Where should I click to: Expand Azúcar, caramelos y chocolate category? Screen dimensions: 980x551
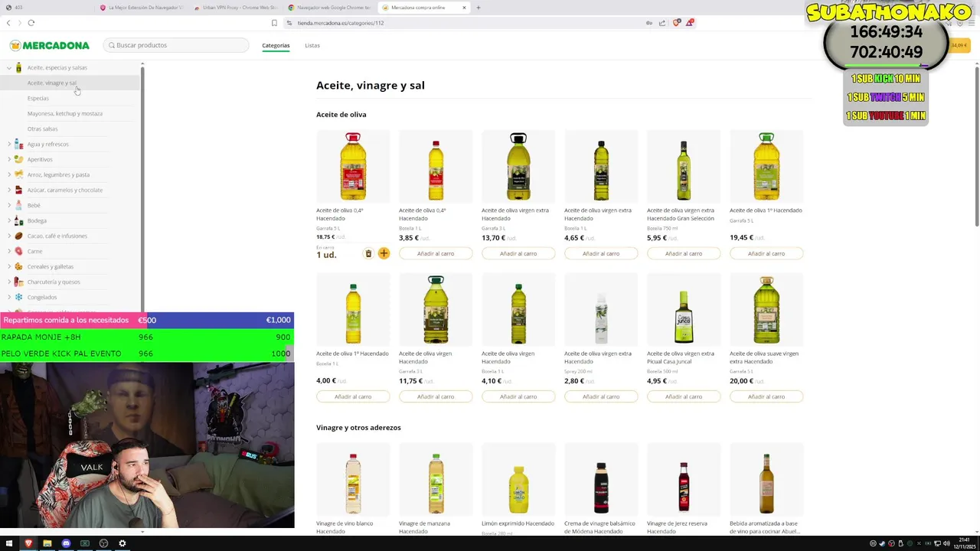[x=9, y=190]
